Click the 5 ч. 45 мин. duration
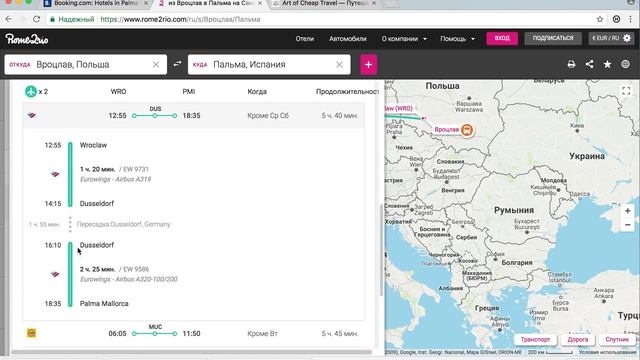 pyautogui.click(x=340, y=333)
